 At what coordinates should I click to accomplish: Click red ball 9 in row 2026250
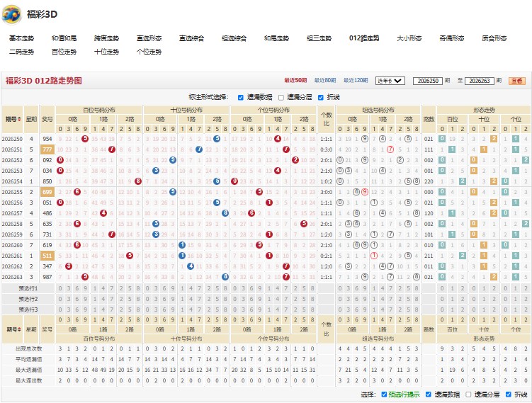pyautogui.click(x=85, y=139)
